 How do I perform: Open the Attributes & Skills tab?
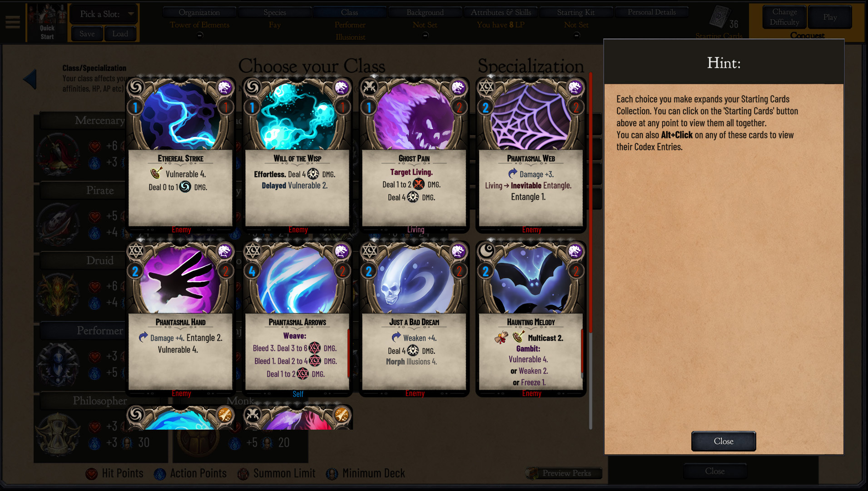[x=501, y=12]
